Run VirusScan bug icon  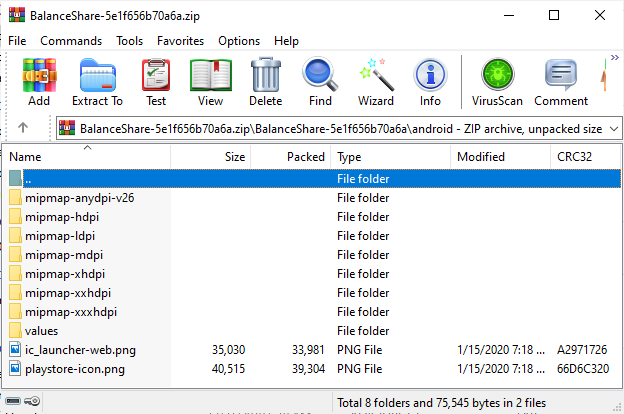[x=497, y=74]
